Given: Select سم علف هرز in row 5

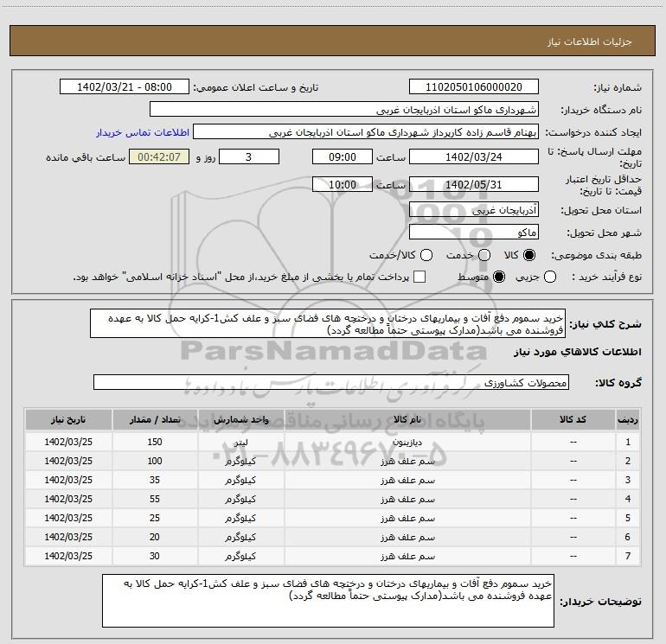Looking at the screenshot, I should tap(407, 519).
